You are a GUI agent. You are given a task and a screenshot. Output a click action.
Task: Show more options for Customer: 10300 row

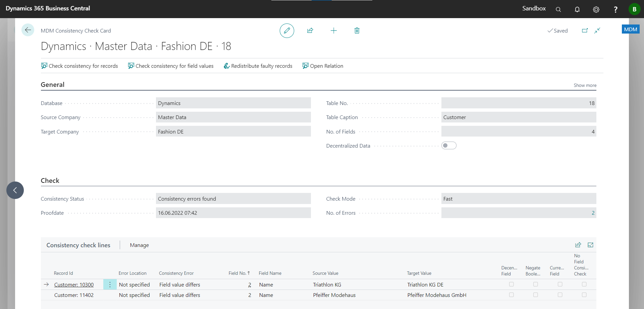110,285
